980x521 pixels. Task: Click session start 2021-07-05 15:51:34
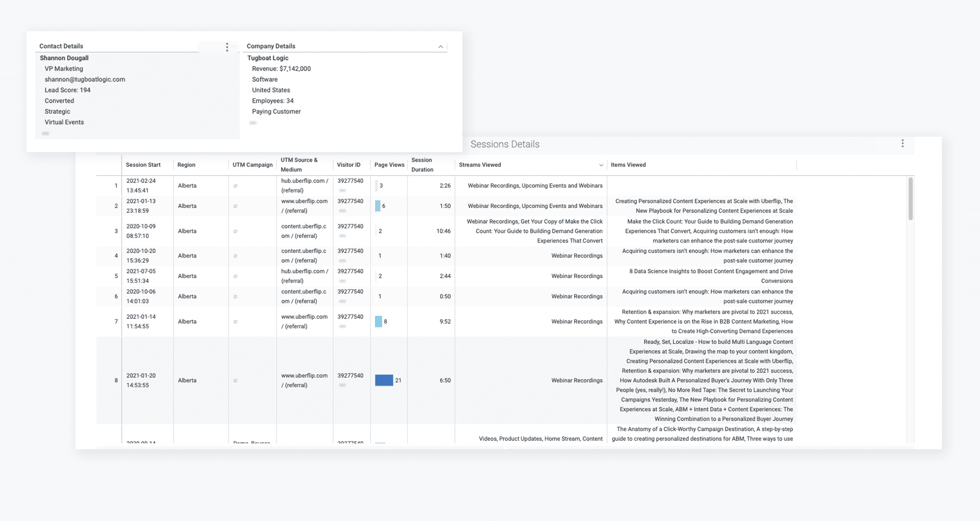pyautogui.click(x=141, y=276)
